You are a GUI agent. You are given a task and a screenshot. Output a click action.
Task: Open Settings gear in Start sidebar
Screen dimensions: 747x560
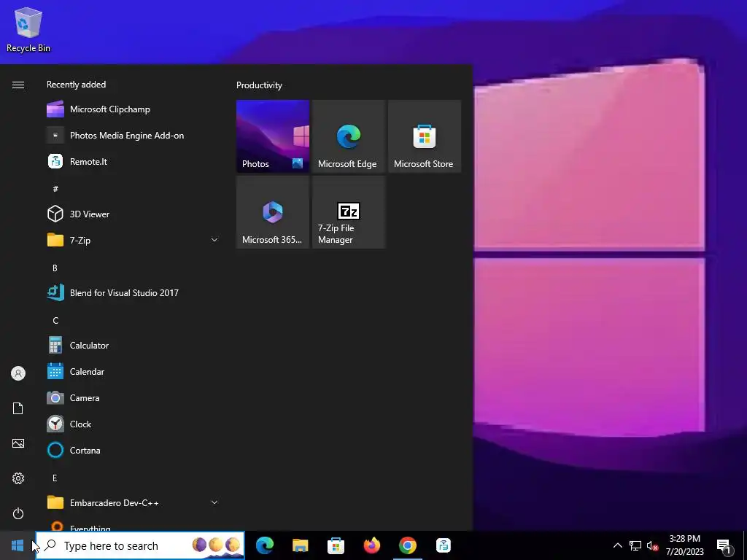point(18,478)
